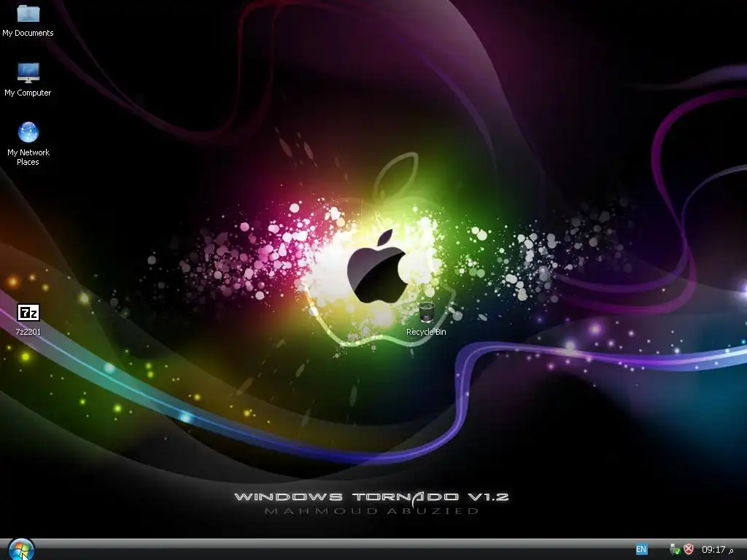Click the 'My Computer' icon label
747x560 pixels.
click(28, 93)
